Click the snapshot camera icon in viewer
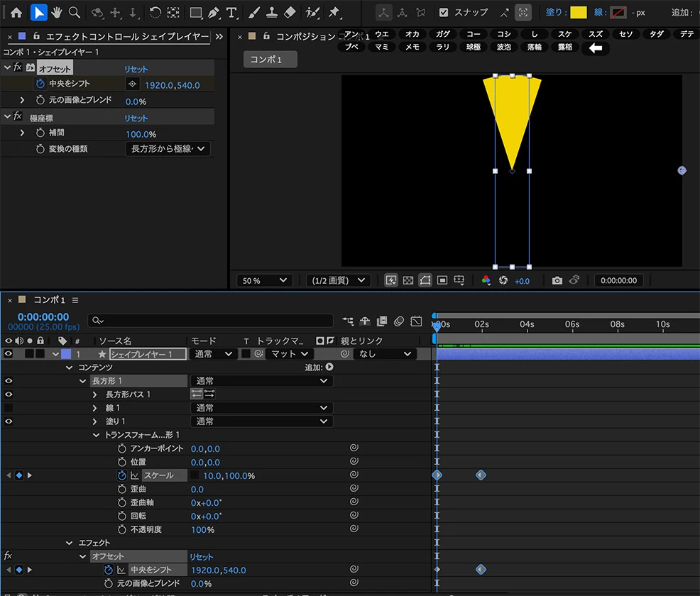The image size is (700, 596). tap(557, 280)
